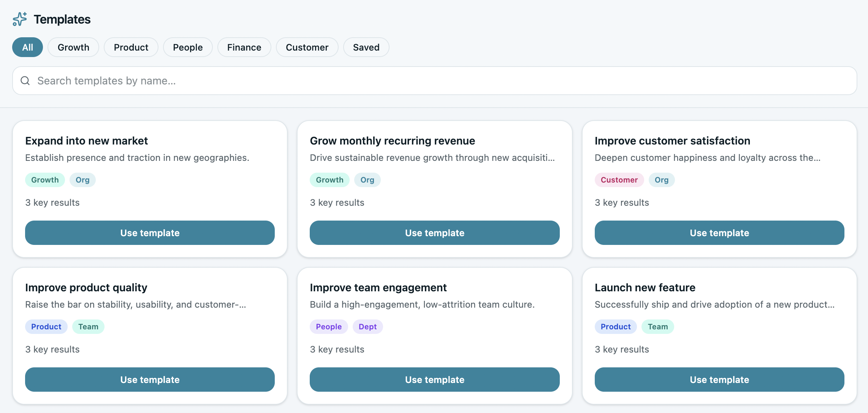The width and height of the screenshot is (868, 413).
Task: Click 'Successfully ship and drive adoption' description
Action: 714,304
